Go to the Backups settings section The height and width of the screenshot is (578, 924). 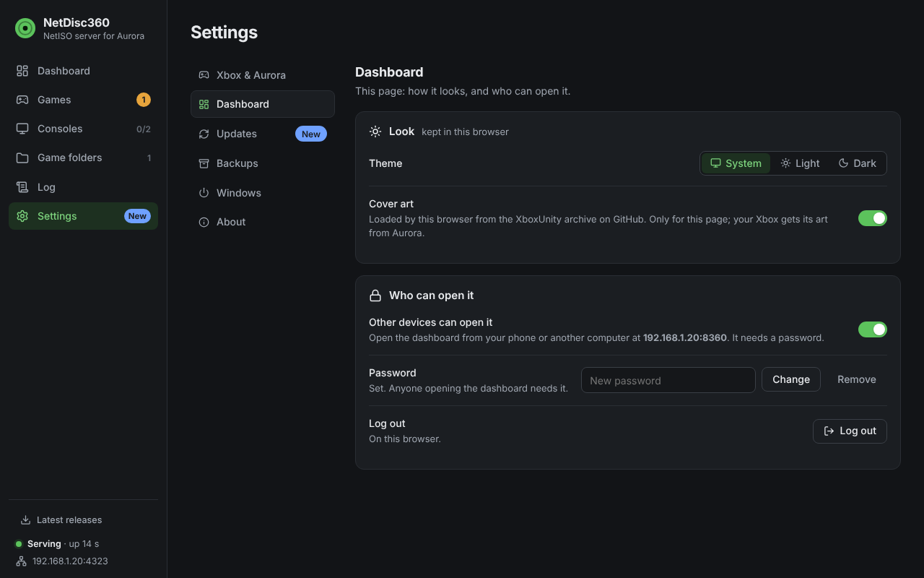[263, 163]
